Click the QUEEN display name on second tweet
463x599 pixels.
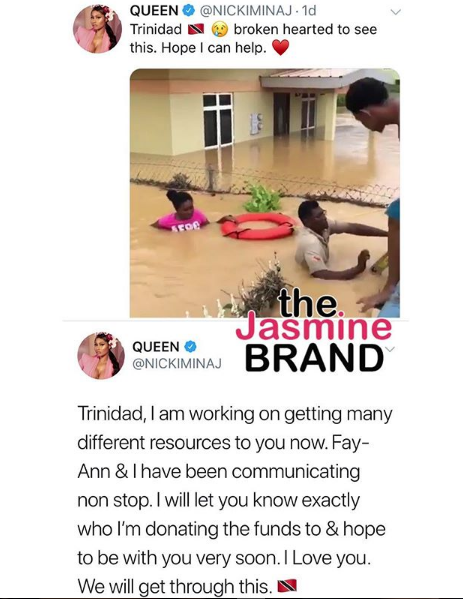(156, 347)
